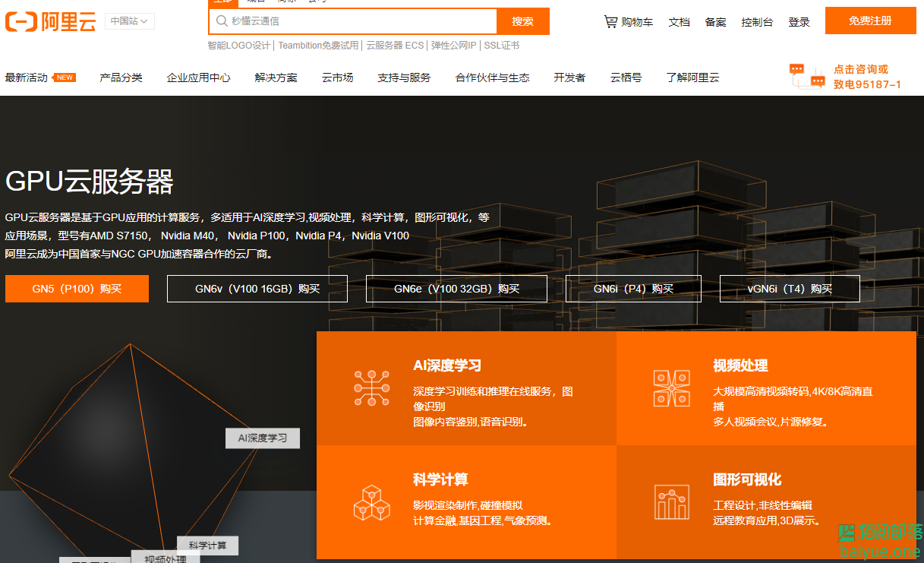Click the 智能LOGO设计 suggestion link
Image resolution: width=924 pixels, height=563 pixels.
click(239, 46)
